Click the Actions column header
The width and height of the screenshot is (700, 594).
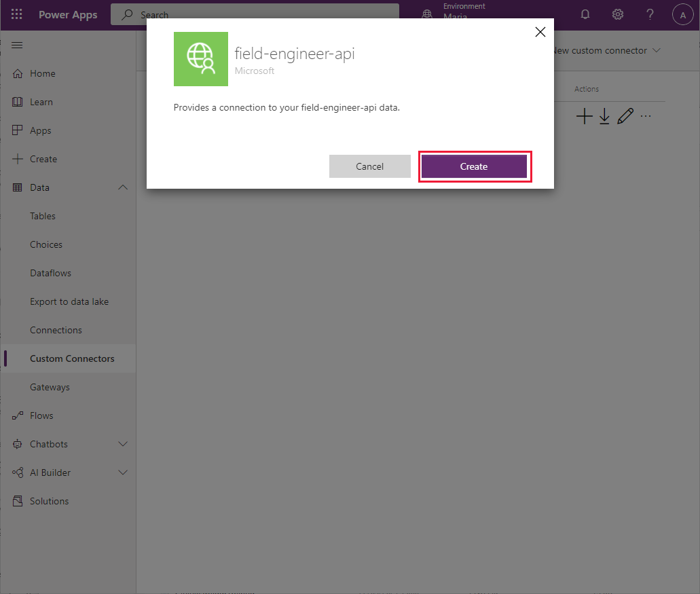click(586, 89)
